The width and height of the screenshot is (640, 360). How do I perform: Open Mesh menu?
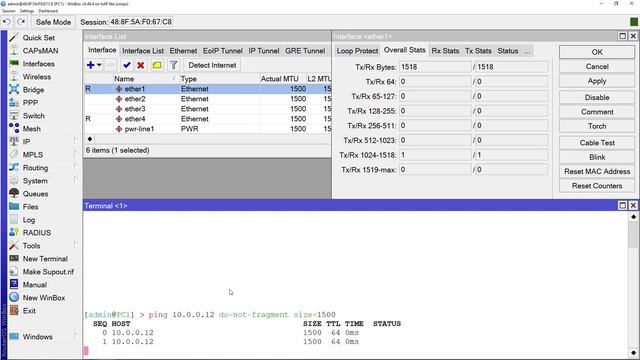coord(31,129)
